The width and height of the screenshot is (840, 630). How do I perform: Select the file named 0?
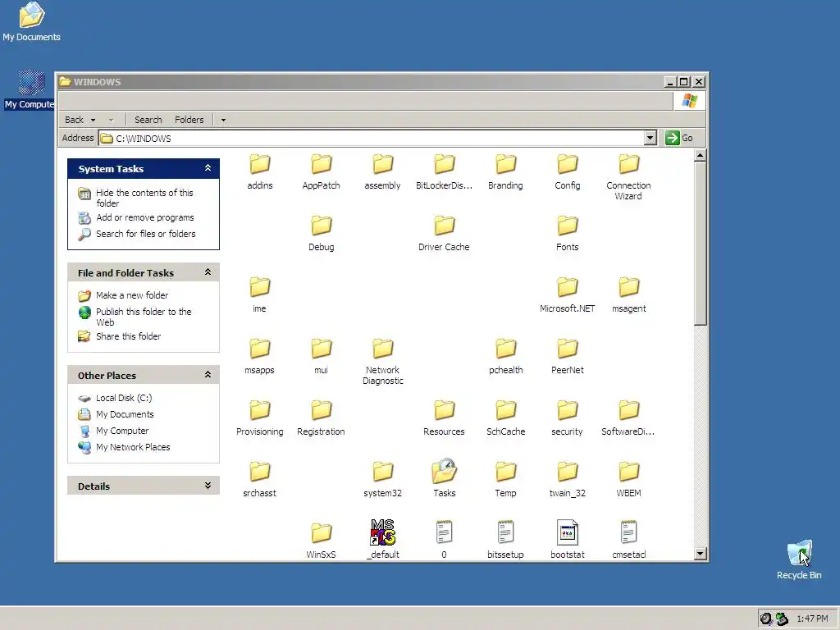(444, 540)
